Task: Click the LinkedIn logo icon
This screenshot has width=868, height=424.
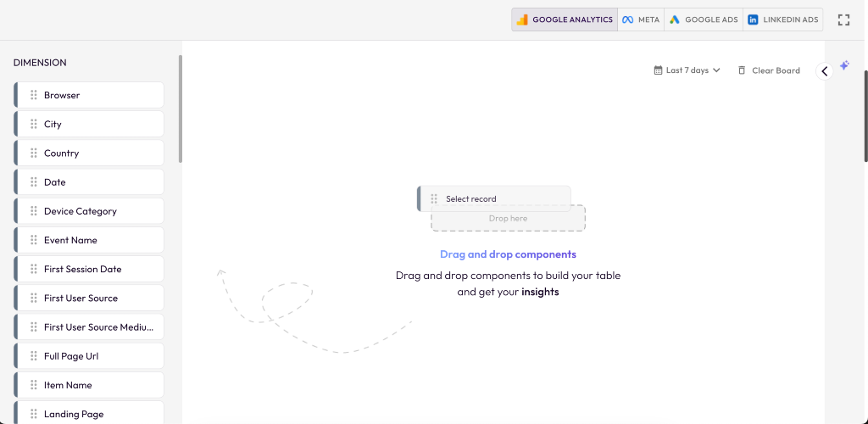Action: click(x=753, y=20)
